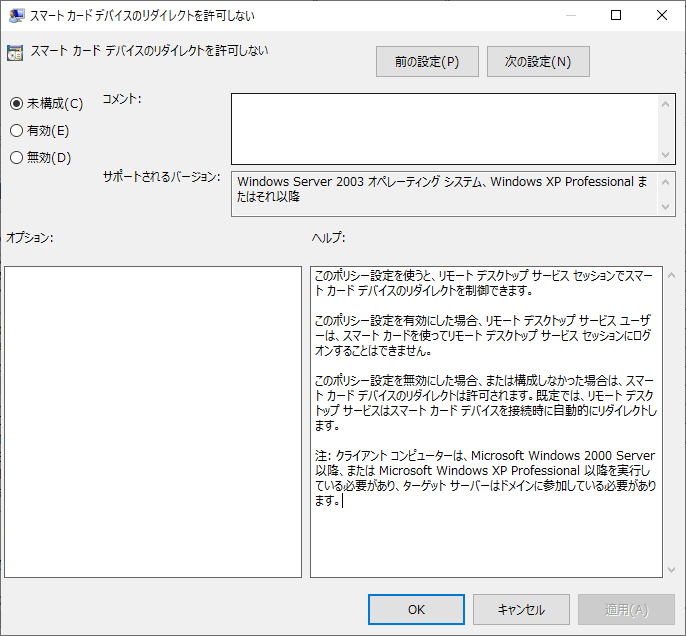Click the help paragraph about 無効にした場合
The image size is (686, 636).
(486, 403)
